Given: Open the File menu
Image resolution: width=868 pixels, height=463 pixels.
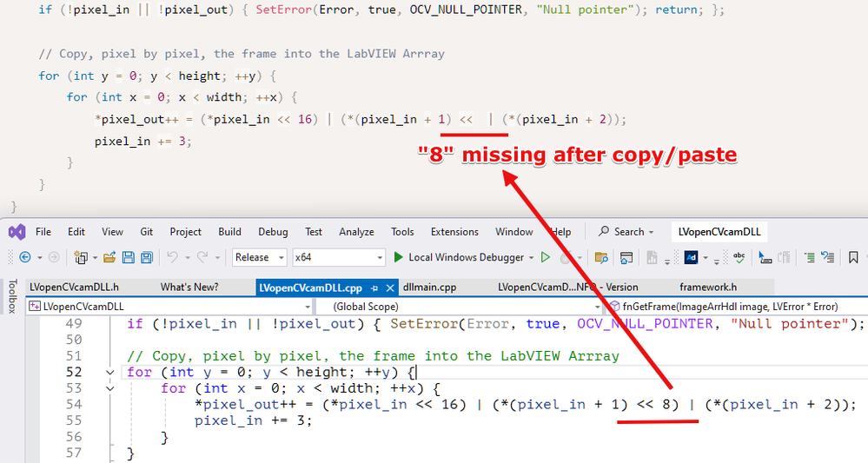Looking at the screenshot, I should (x=43, y=232).
